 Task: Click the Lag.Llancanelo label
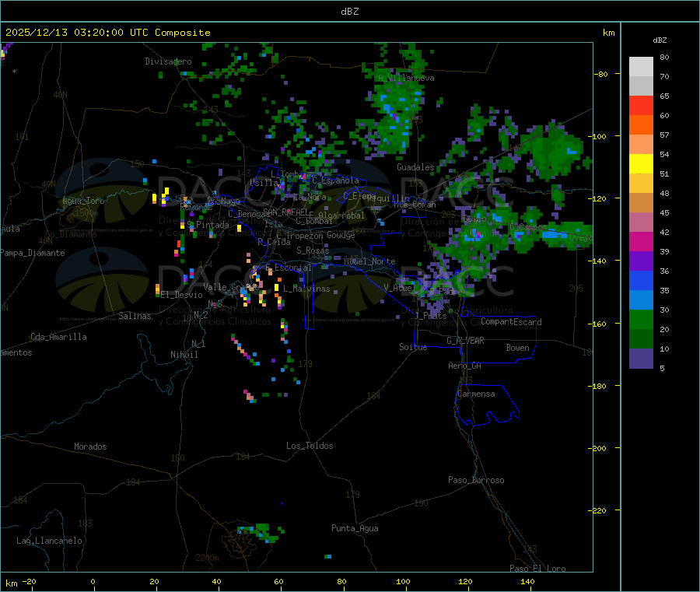[x=49, y=541]
